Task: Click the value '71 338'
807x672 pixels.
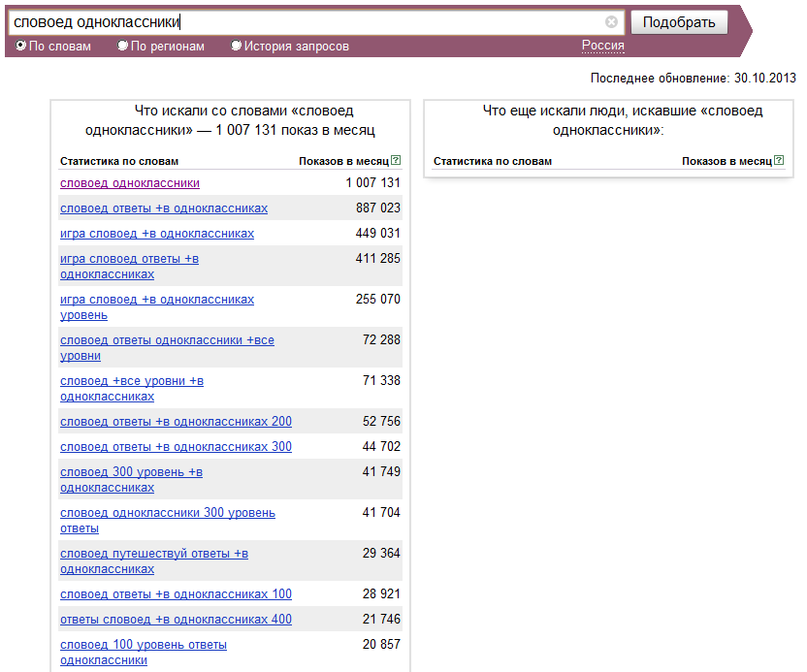Action: click(381, 380)
